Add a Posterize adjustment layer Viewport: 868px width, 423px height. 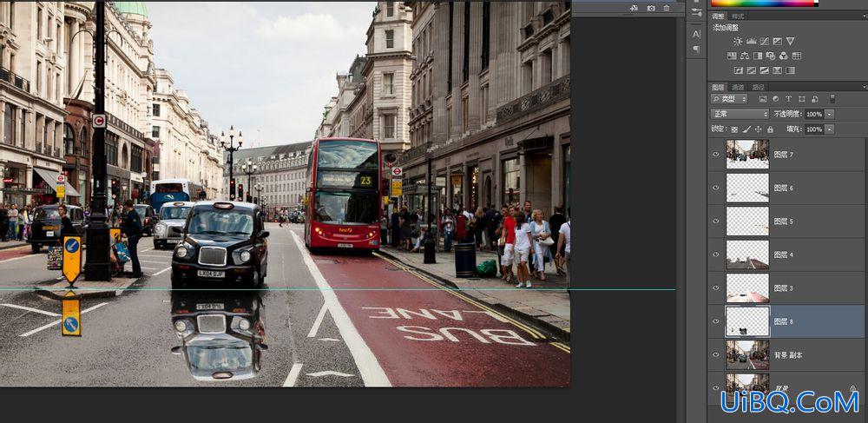[752, 70]
